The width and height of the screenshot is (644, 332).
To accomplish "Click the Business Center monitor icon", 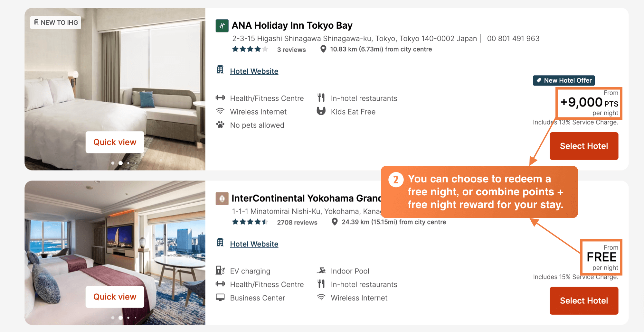I will point(220,297).
